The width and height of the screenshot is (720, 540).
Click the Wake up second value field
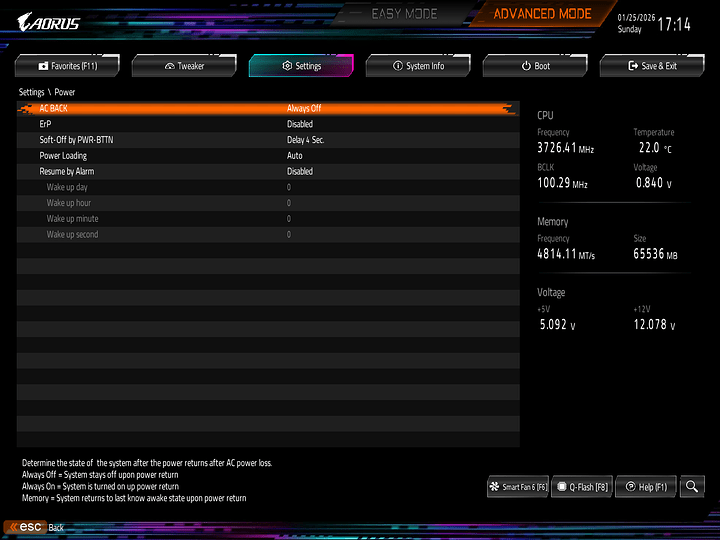[x=289, y=235]
